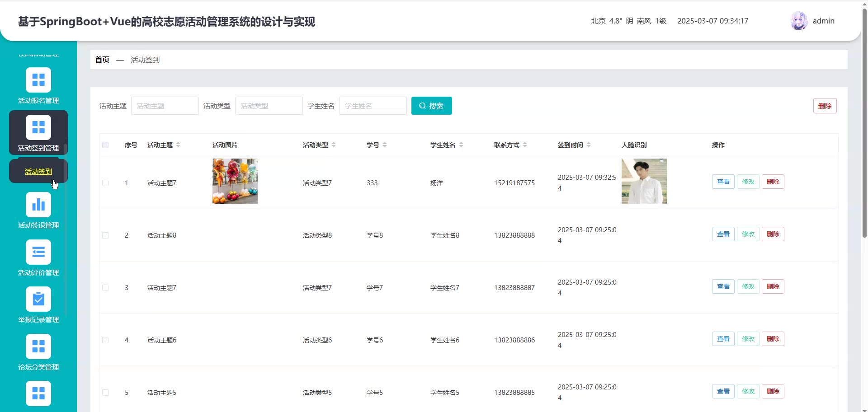Focus the 学生姓名 search input
868x412 pixels.
373,106
